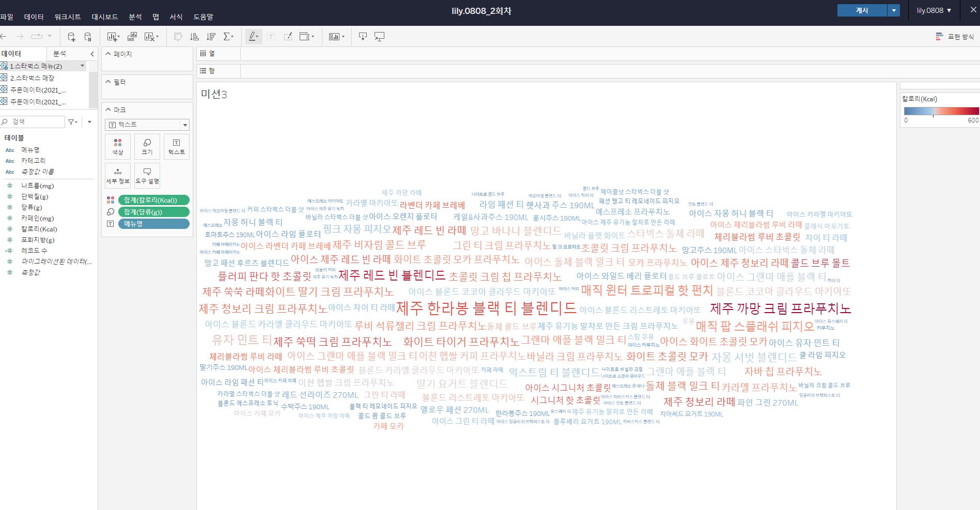Click the Totals sigma icon
This screenshot has width=980, height=510.
tap(228, 37)
